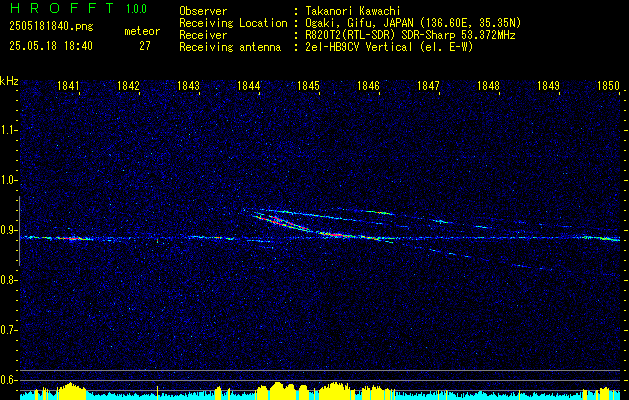Click the Receiving antenna field label
Viewport: 629px width, 400px height.
pyautogui.click(x=230, y=47)
